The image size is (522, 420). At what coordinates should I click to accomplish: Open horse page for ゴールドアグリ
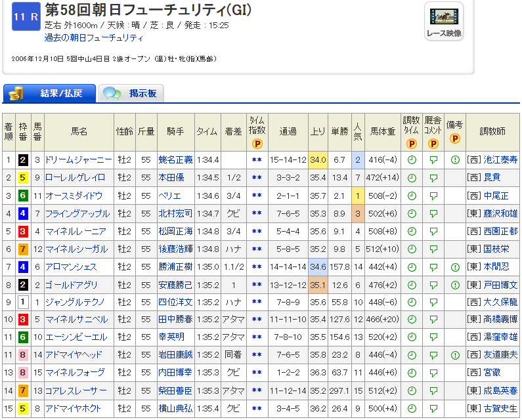point(72,285)
